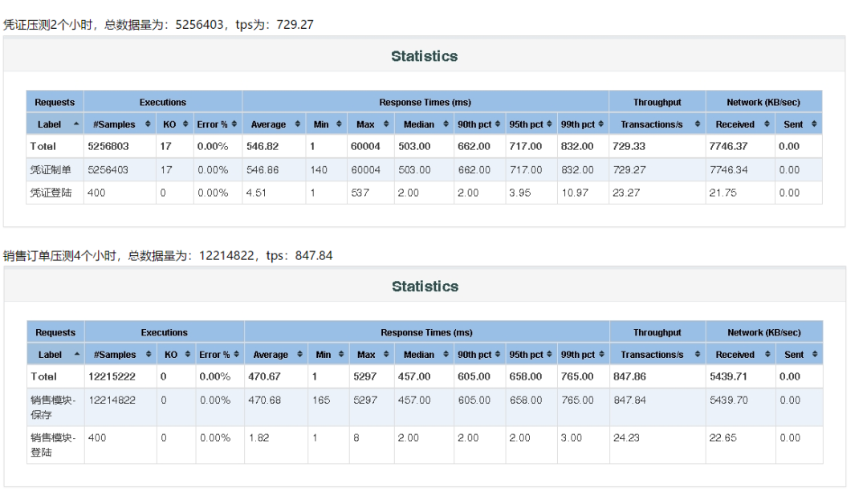Select the 凭证制单 row label
This screenshot has width=867, height=504.
click(51, 170)
